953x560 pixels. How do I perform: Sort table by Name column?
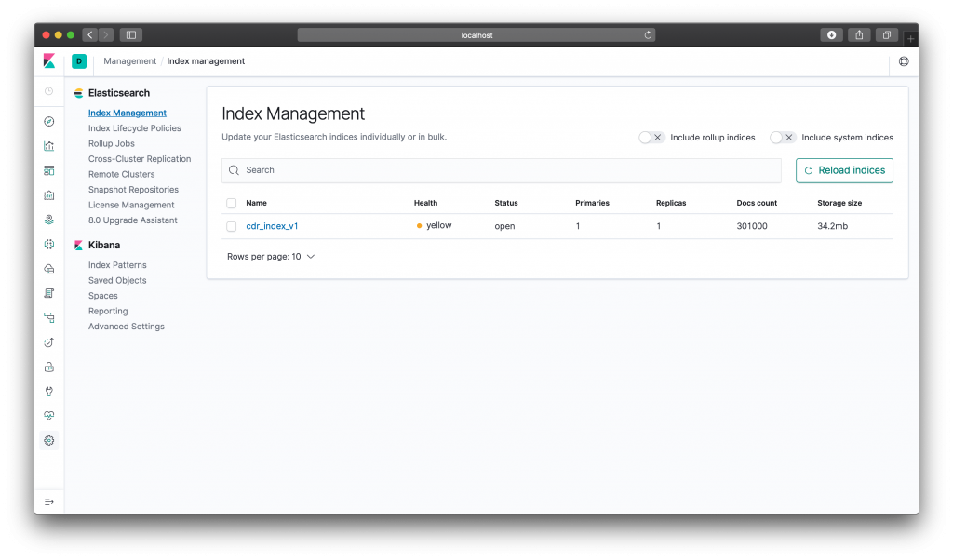tap(256, 203)
